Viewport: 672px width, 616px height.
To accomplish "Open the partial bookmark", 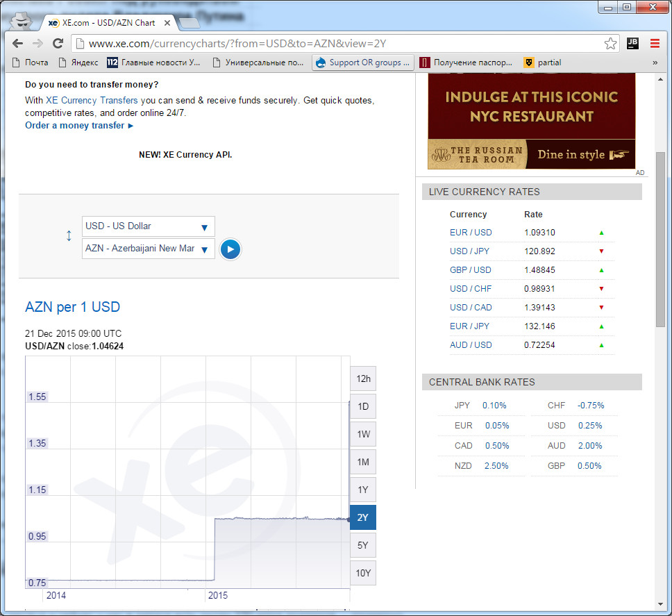I will (543, 63).
